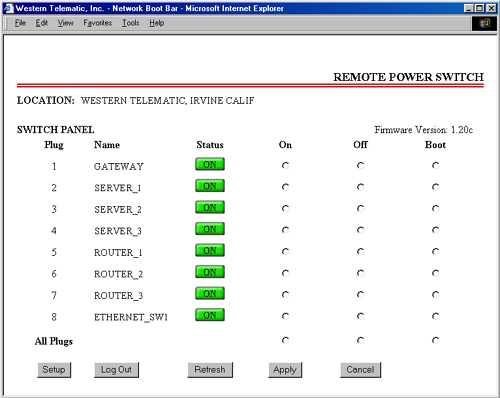This screenshot has width=500, height=398.
Task: Select Boot radio for GATEWAY plug
Action: (x=435, y=165)
